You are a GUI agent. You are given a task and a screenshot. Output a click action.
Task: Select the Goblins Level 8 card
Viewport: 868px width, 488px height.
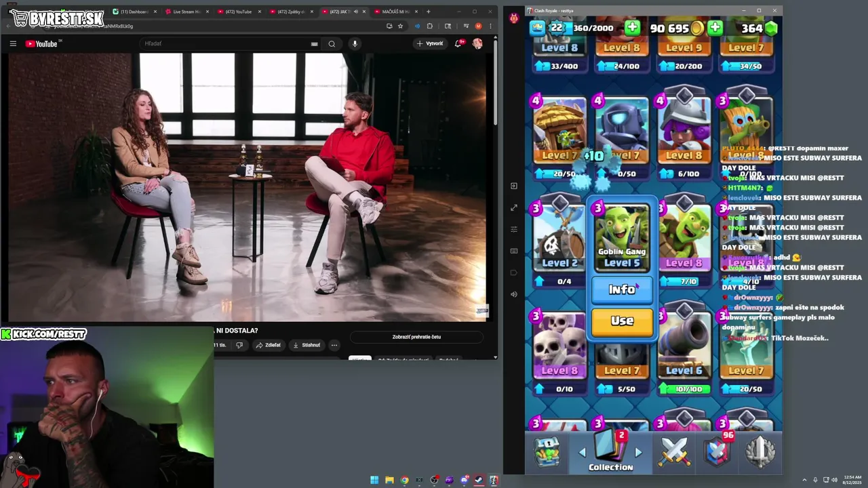pyautogui.click(x=684, y=237)
